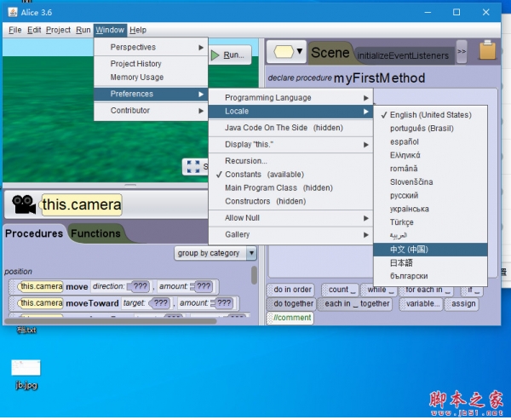Switch to the Functions tab

click(95, 233)
